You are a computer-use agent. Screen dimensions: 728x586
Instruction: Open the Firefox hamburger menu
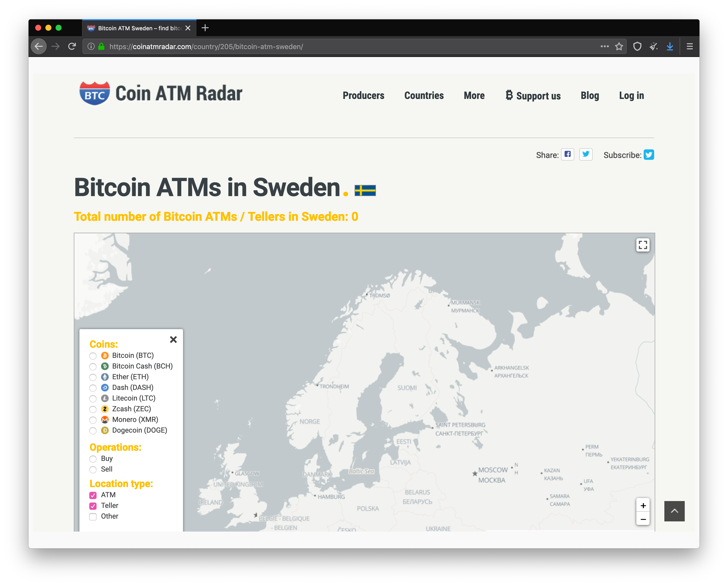point(690,46)
